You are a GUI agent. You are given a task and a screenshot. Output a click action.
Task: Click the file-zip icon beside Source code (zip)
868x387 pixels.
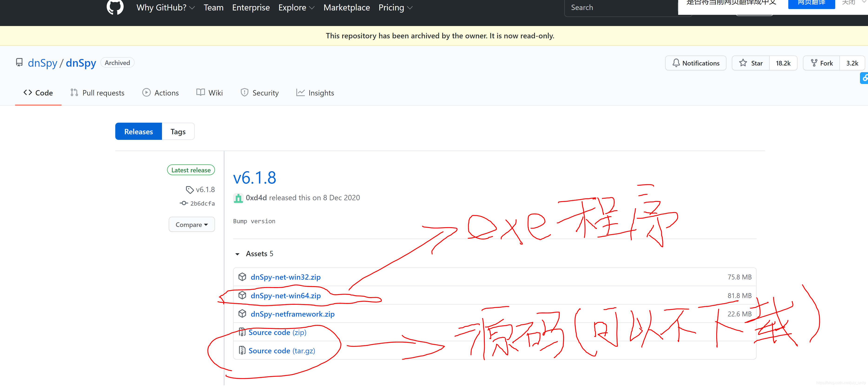coord(242,332)
